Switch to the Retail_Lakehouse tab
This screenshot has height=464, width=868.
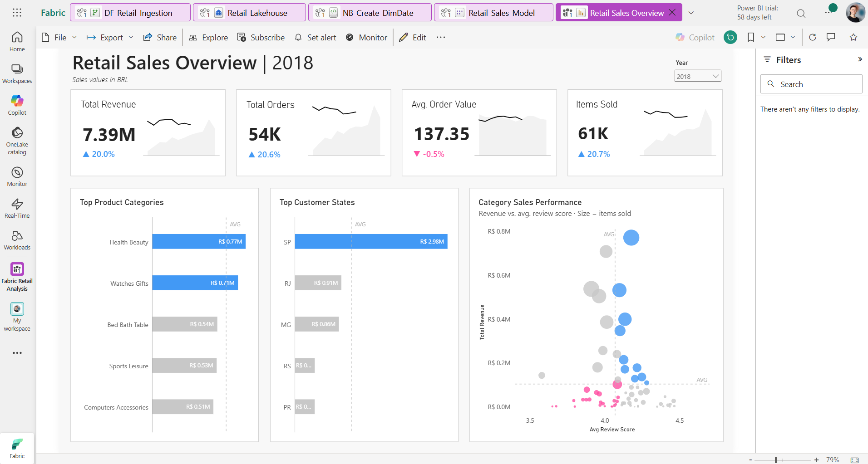coord(249,13)
